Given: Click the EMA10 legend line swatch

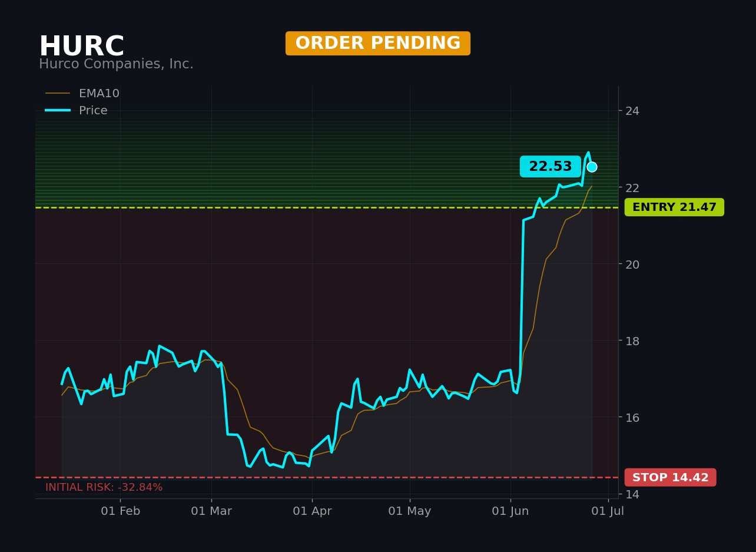Looking at the screenshot, I should click(58, 94).
